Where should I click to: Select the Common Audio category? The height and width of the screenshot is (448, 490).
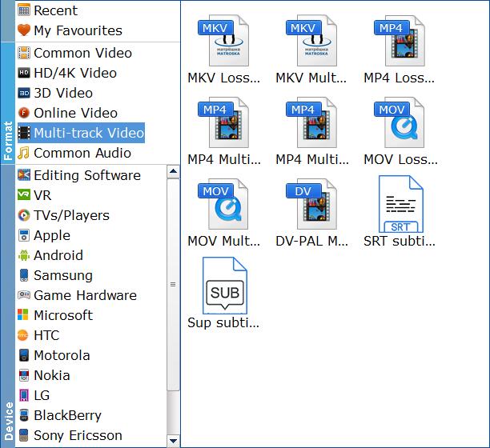pos(74,153)
